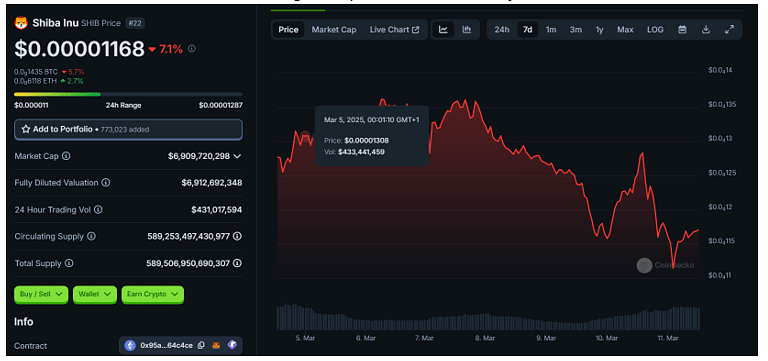Add token to MetaMask via fox icon

tap(216, 345)
